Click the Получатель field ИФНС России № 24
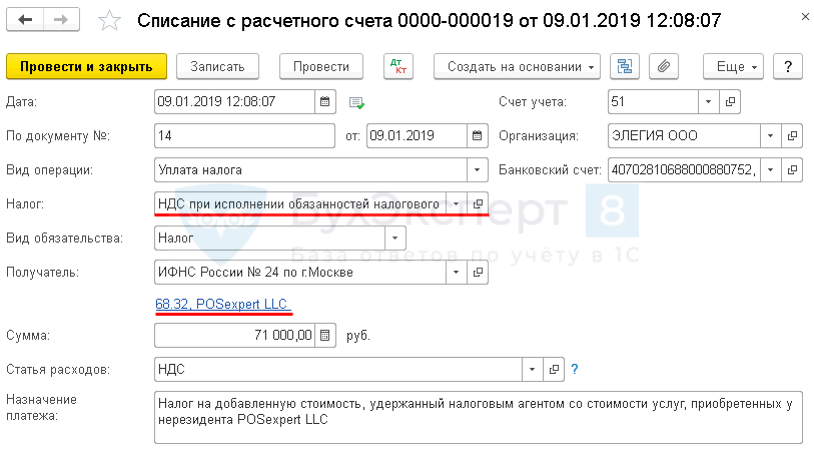The image size is (814, 450). [x=300, y=272]
